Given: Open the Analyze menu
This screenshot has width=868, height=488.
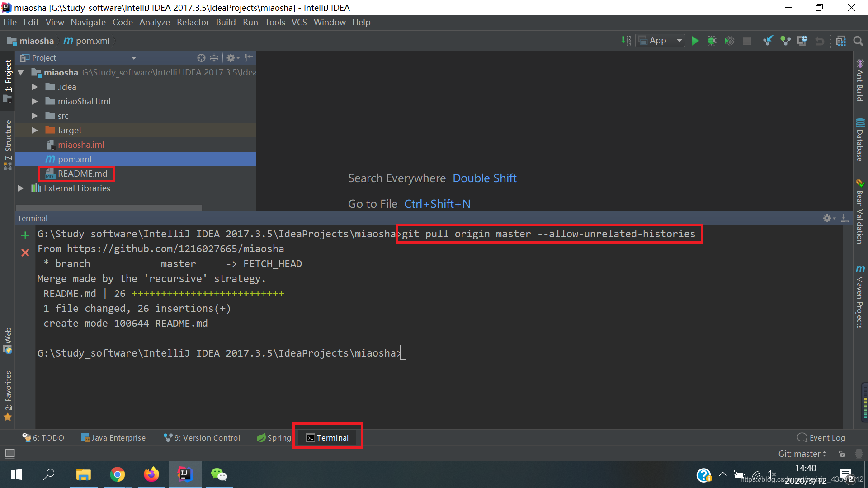Looking at the screenshot, I should pyautogui.click(x=154, y=22).
